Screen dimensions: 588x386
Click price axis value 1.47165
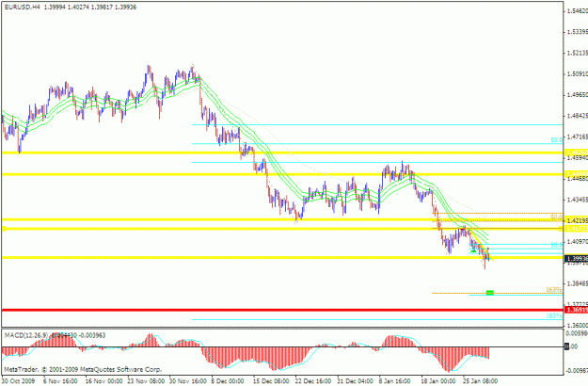(x=578, y=137)
